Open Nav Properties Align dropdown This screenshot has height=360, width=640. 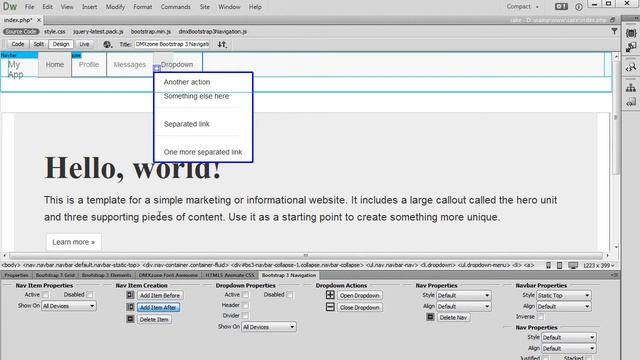(463, 306)
